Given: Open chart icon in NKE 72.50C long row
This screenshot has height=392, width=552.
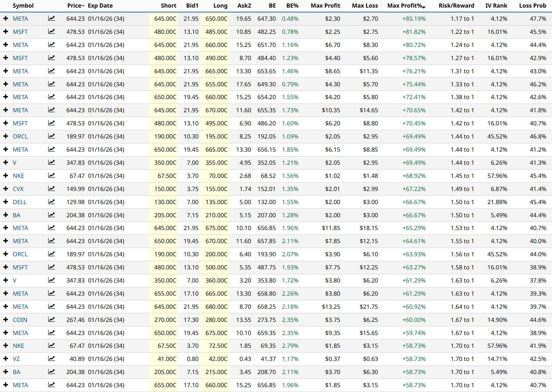Looking at the screenshot, I should [51, 345].
